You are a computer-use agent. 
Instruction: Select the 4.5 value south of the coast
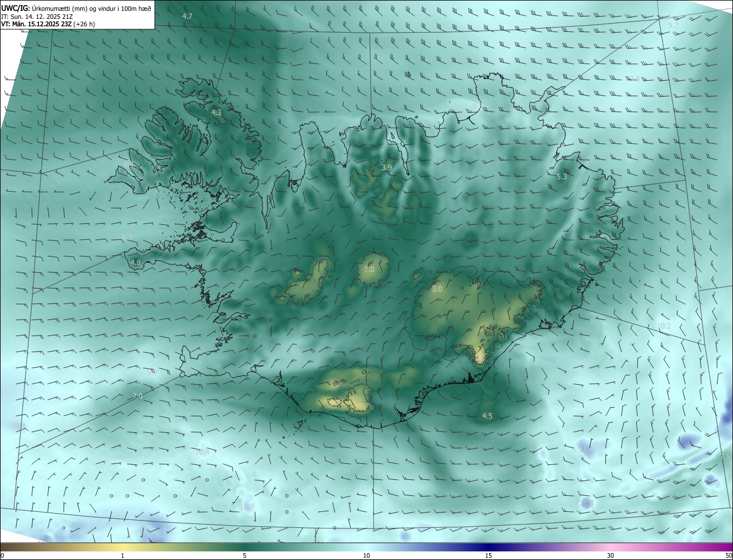click(x=487, y=416)
